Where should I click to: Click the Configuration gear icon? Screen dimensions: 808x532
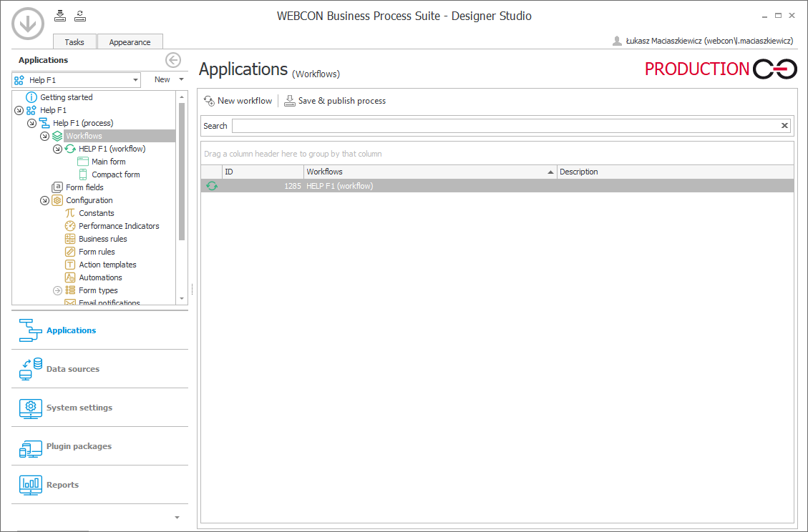click(57, 200)
